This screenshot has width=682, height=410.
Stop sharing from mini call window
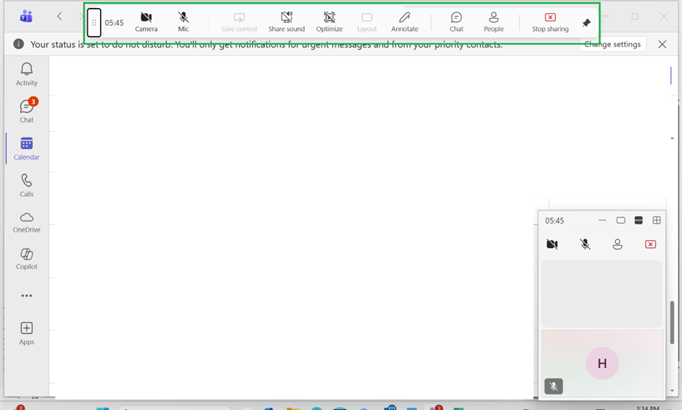click(650, 244)
